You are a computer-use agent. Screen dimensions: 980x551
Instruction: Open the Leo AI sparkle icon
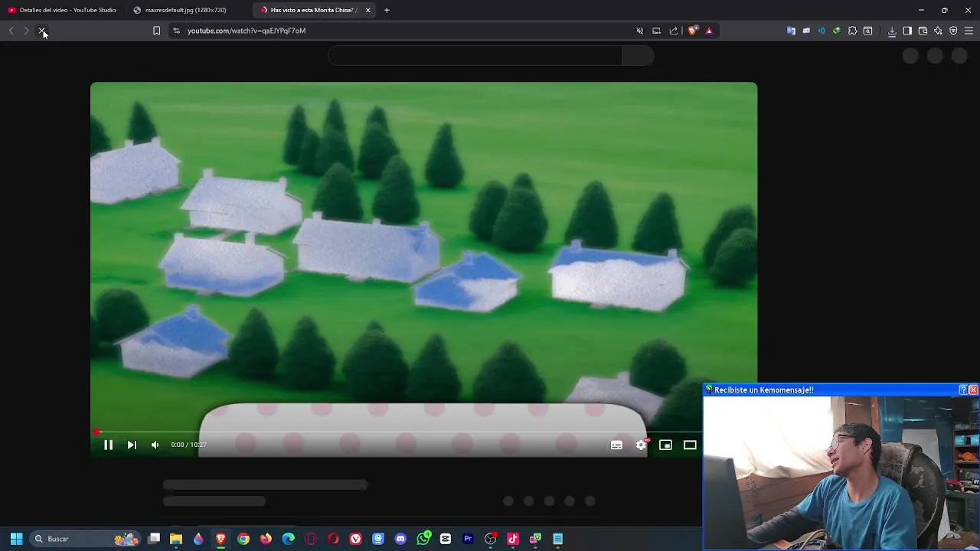coord(938,31)
